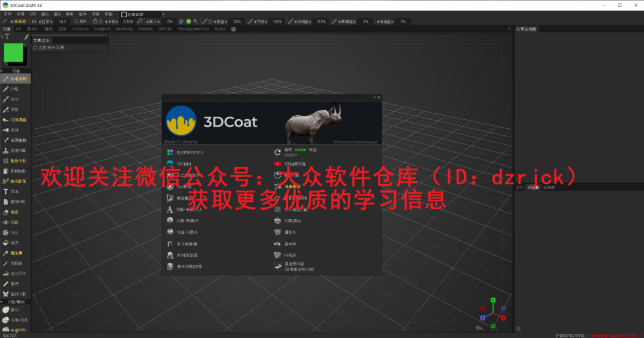Image resolution: width=644 pixels, height=338 pixels.
Task: Open the File menu
Action: tap(7, 14)
